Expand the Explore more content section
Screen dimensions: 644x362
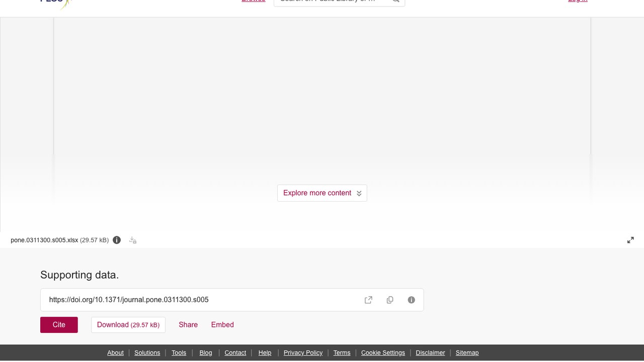(x=322, y=193)
